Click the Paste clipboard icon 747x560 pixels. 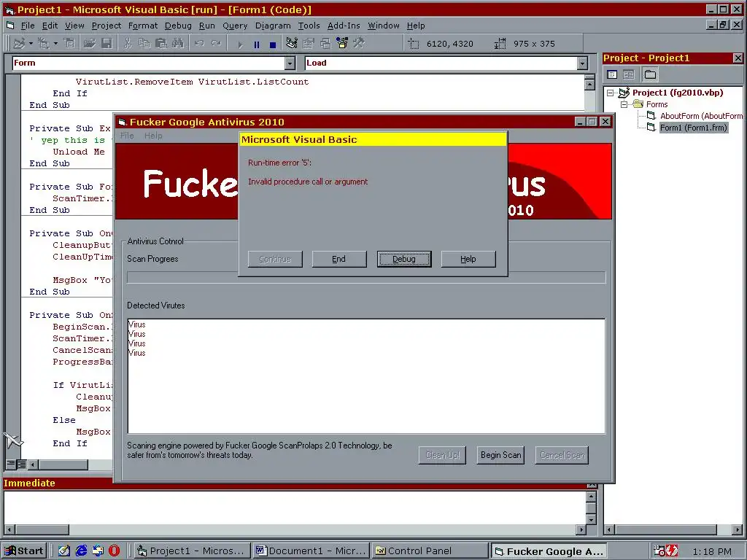(x=161, y=44)
